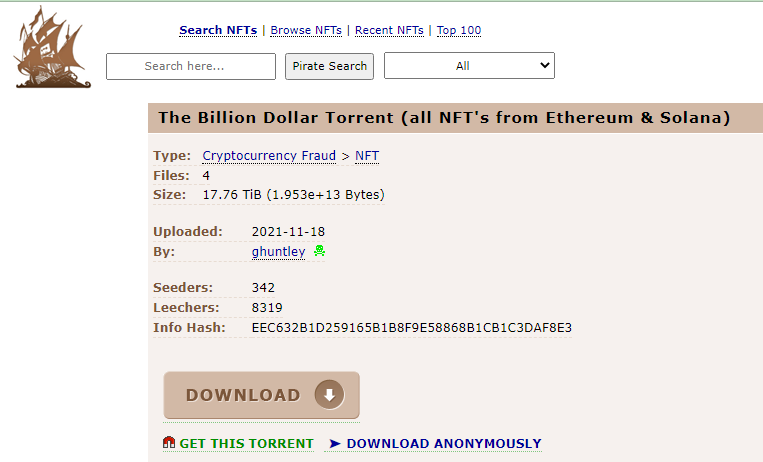Click the dropdown chevron arrow
Image resolution: width=763 pixels, height=462 pixels.
click(545, 65)
